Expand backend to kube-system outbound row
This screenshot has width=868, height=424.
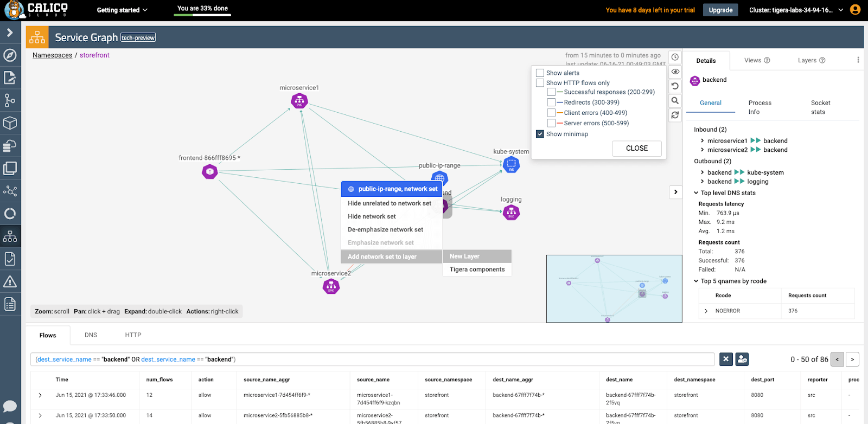(x=702, y=172)
